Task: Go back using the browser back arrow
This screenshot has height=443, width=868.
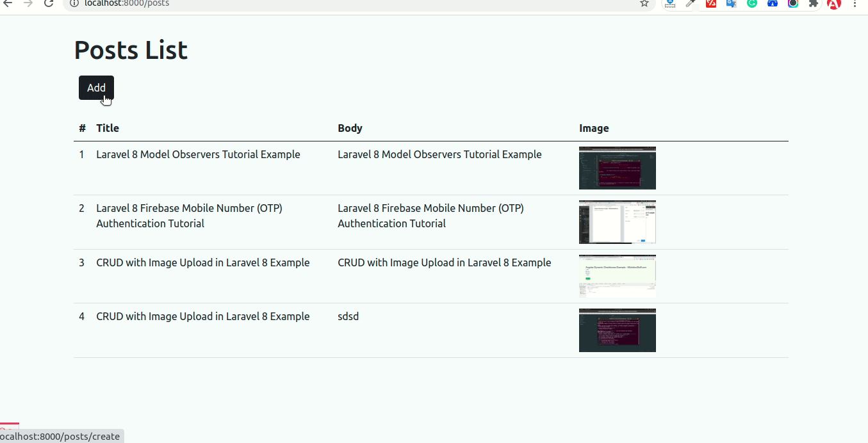Action: 8,4
